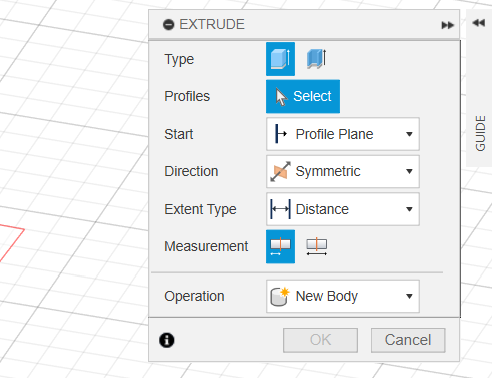Open the Start dropdown arrow
The width and height of the screenshot is (492, 378).
click(x=409, y=134)
